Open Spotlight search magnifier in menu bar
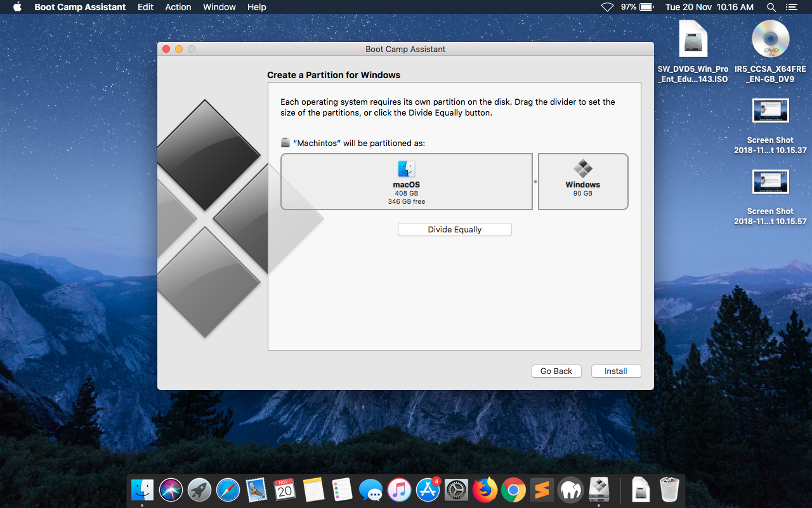Image resolution: width=812 pixels, height=508 pixels. click(x=771, y=7)
